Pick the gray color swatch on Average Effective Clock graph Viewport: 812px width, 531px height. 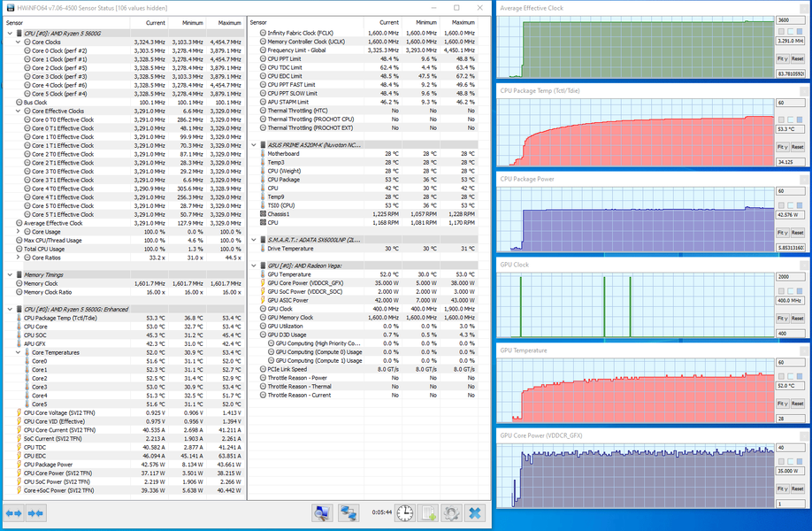tap(781, 32)
